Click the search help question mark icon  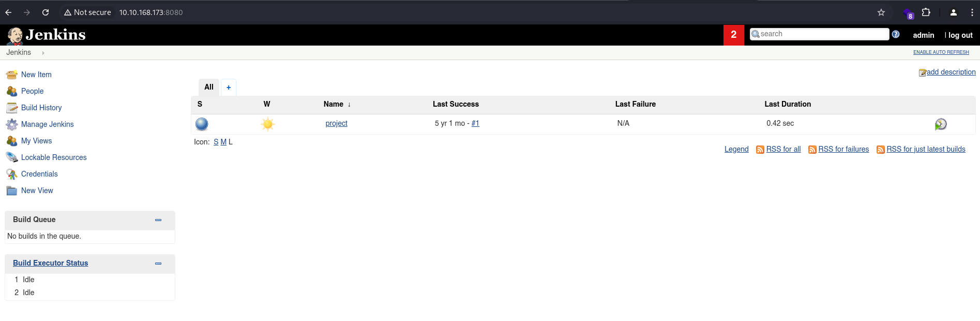point(896,34)
